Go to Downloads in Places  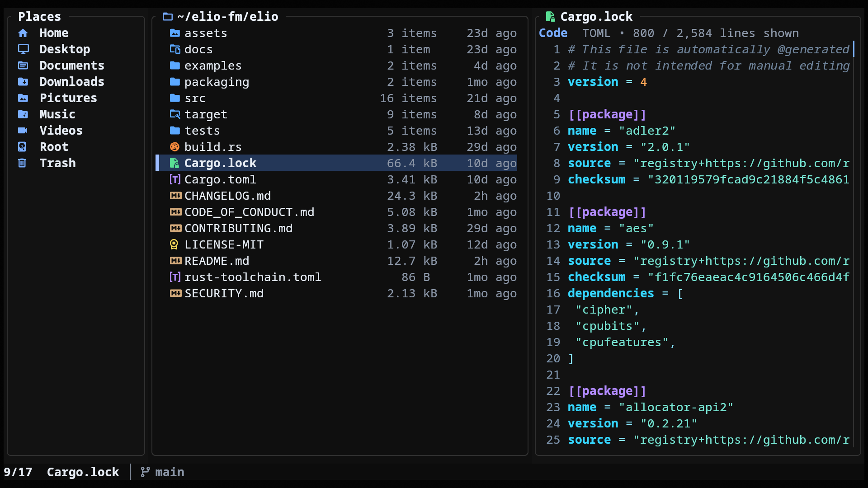[72, 82]
